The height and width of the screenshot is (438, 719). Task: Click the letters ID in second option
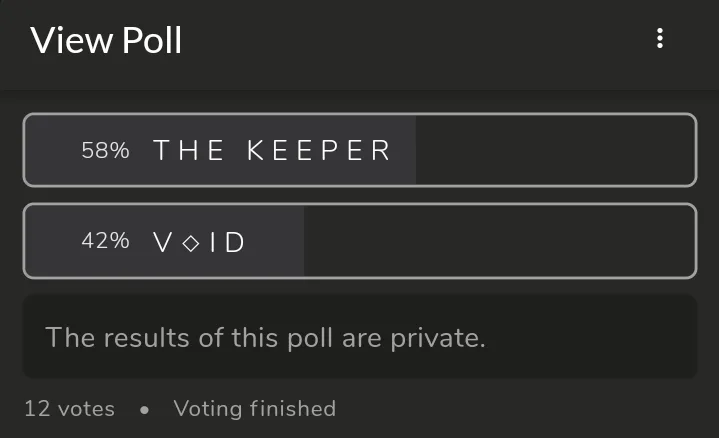226,243
